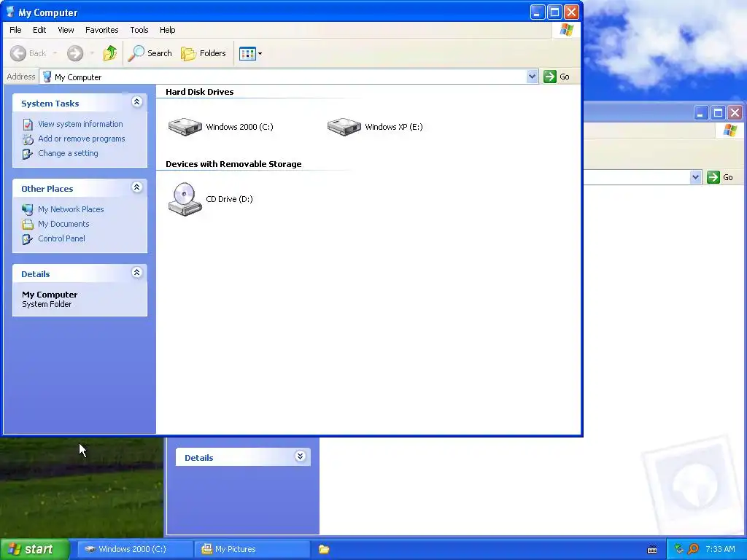This screenshot has height=560, width=747.
Task: Select the Windows 2000 (C:) drive icon
Action: 185,127
